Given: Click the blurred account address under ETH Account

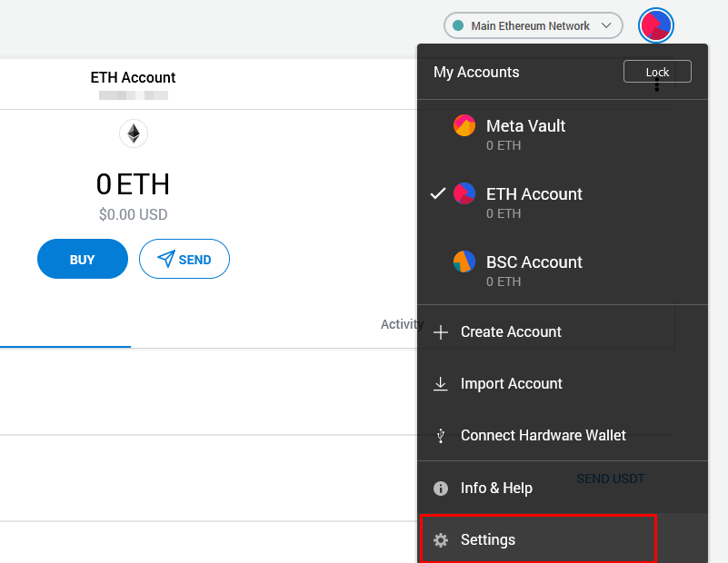Looking at the screenshot, I should click(133, 94).
